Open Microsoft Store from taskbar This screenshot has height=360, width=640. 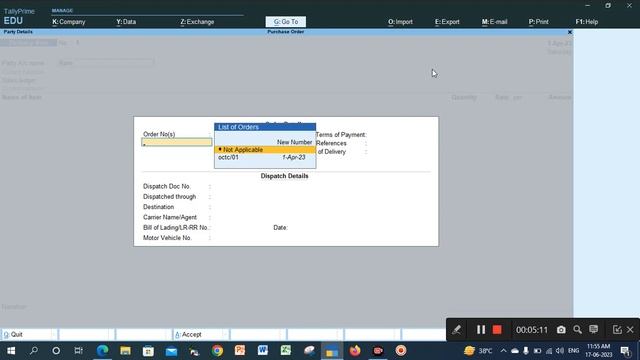click(148, 351)
